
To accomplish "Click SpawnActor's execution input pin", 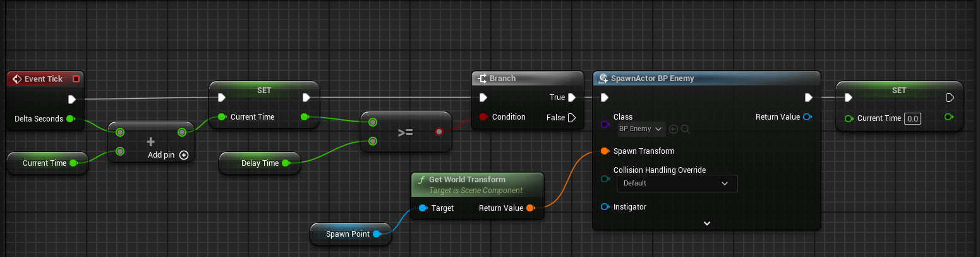I will 605,97.
